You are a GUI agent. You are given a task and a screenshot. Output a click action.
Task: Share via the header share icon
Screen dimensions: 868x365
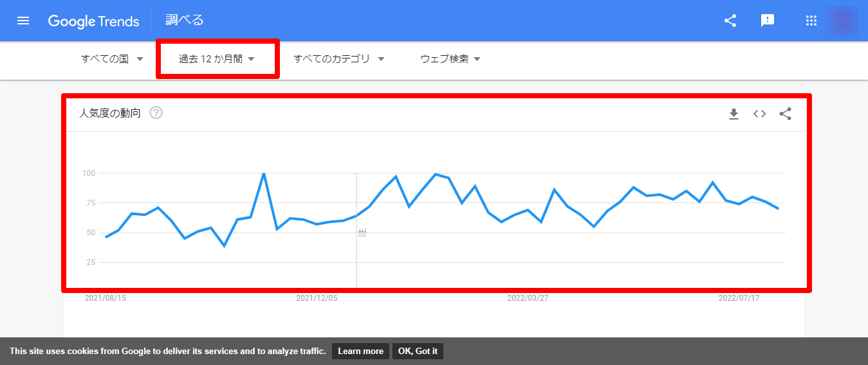point(730,21)
